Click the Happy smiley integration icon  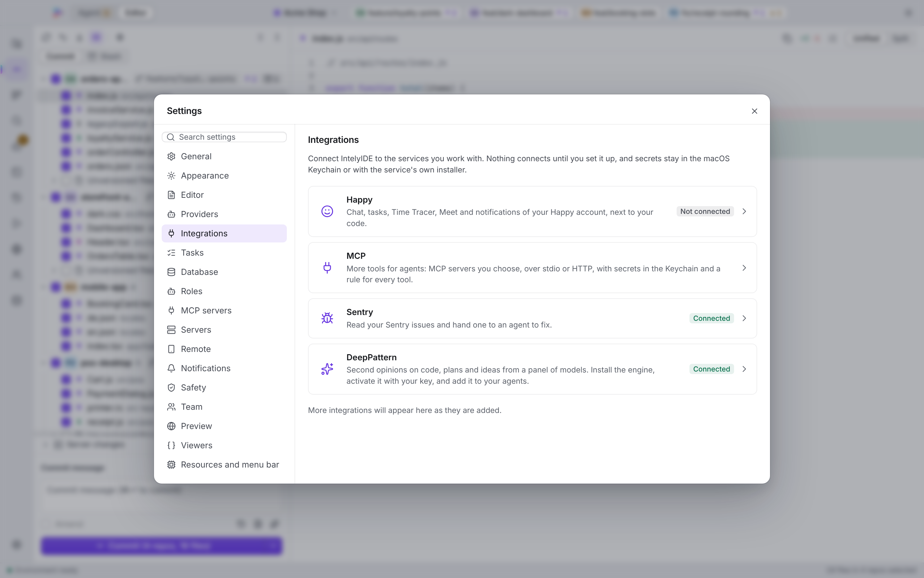click(x=327, y=211)
